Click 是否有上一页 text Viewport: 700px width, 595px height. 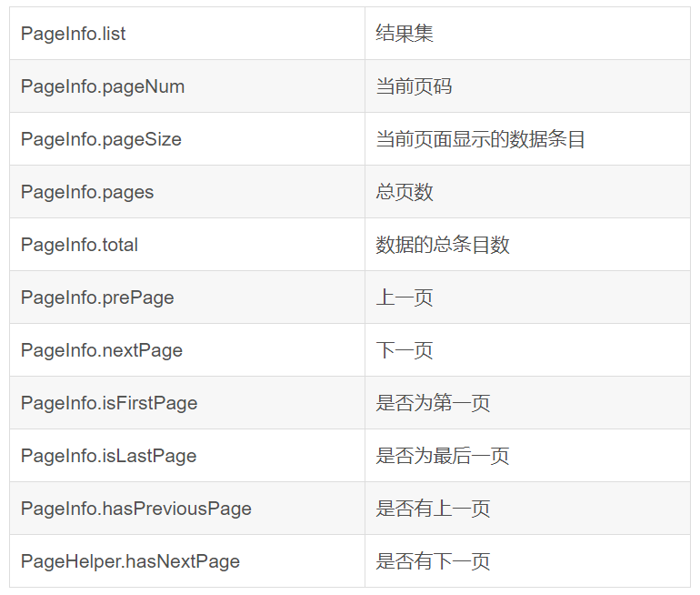click(x=433, y=508)
